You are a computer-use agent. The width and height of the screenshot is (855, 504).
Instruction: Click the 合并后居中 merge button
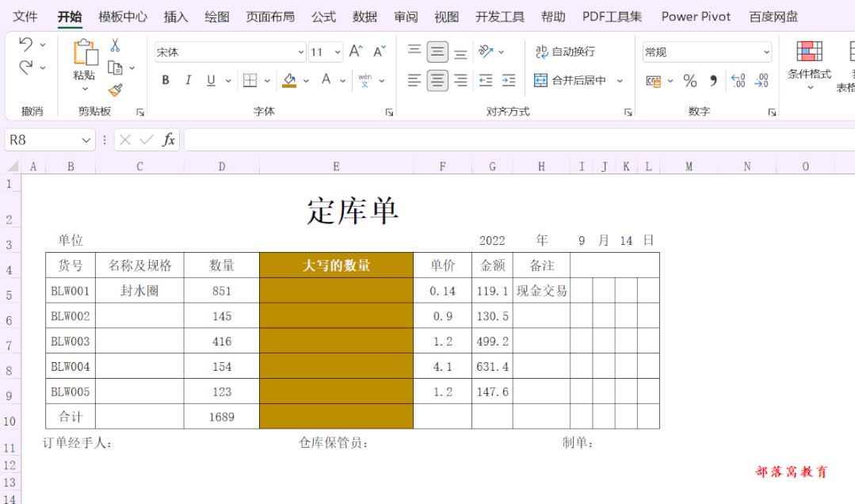[570, 81]
